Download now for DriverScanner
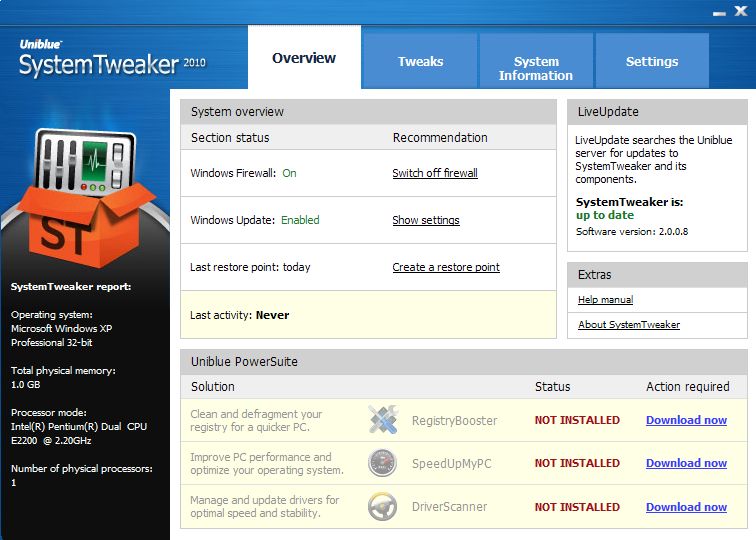Screen dimensions: 756x540 pos(686,507)
